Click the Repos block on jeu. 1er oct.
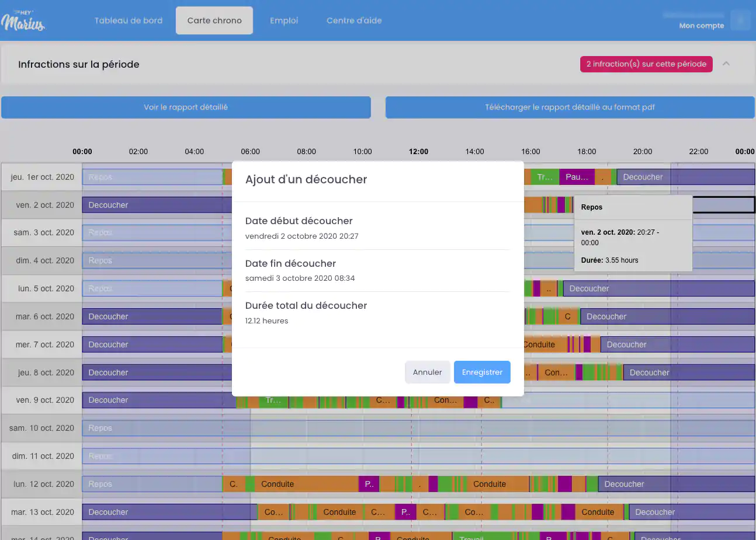 pos(152,177)
